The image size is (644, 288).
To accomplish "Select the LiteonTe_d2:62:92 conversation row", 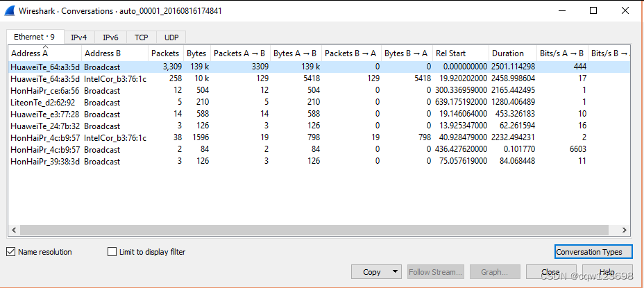I will (x=319, y=102).
